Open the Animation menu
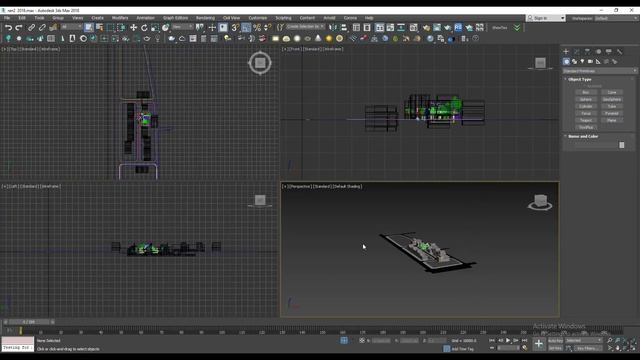Viewport: 640px width, 360px height. [145, 18]
